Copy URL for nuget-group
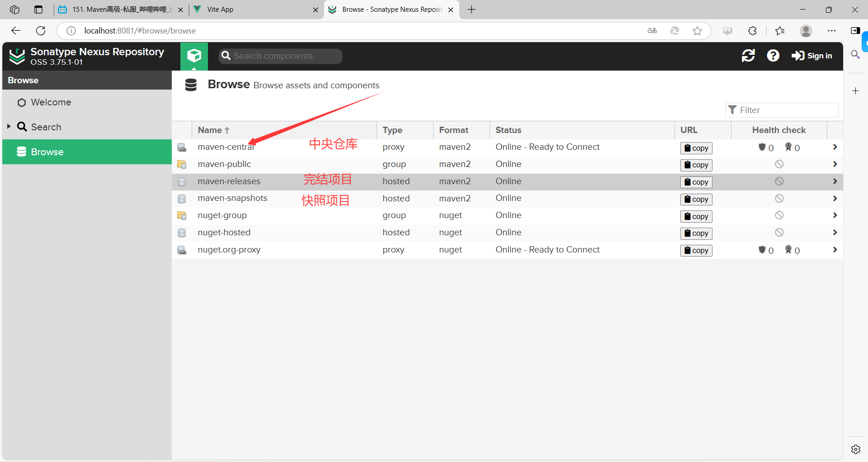 point(696,216)
